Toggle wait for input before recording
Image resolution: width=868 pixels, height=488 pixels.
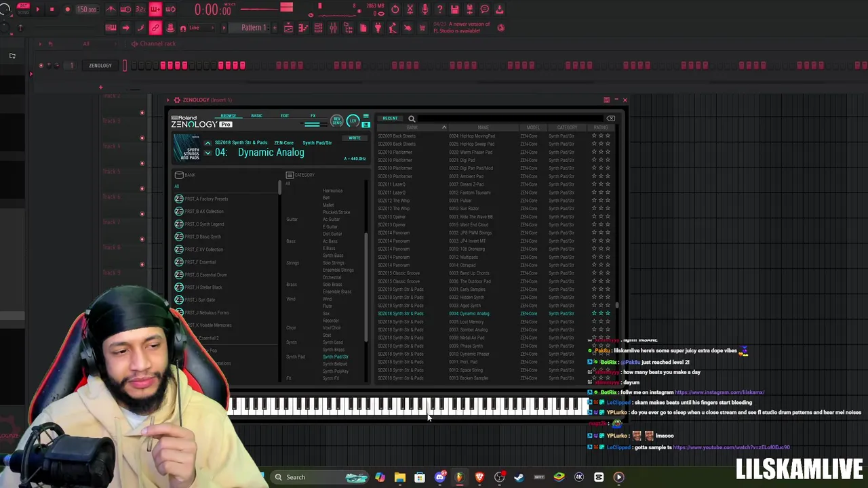(125, 9)
